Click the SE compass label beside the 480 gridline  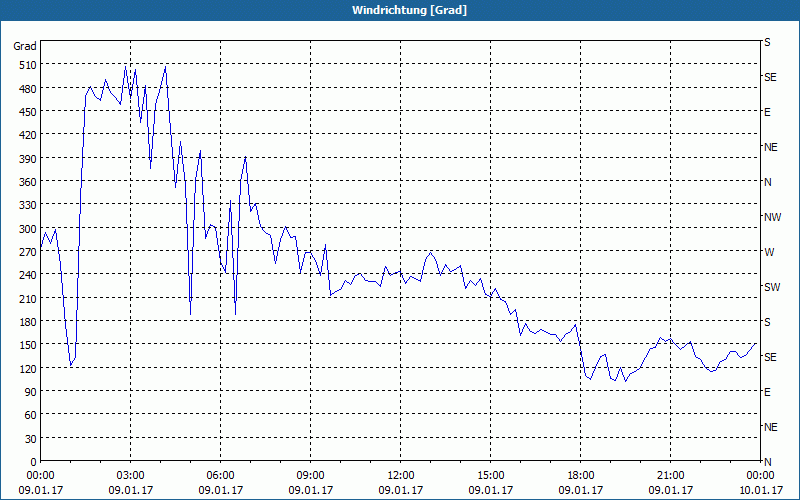tap(770, 77)
